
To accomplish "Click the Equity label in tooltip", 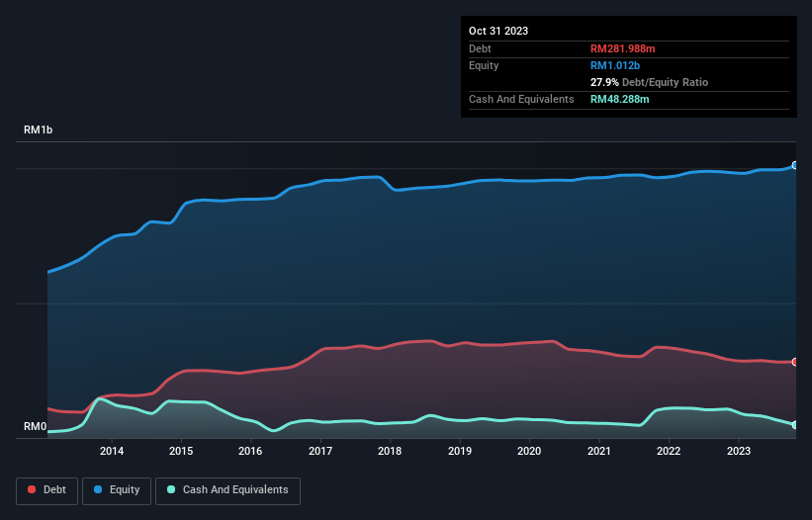I will (484, 65).
